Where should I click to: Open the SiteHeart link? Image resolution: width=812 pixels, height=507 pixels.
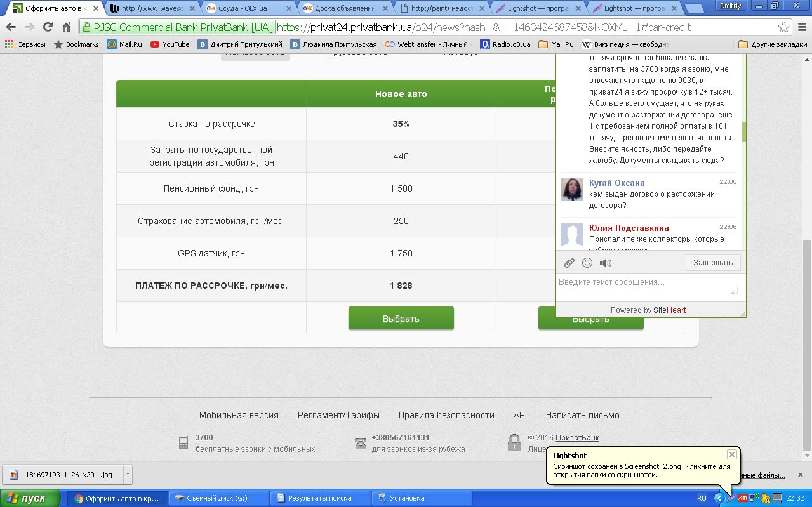point(670,310)
